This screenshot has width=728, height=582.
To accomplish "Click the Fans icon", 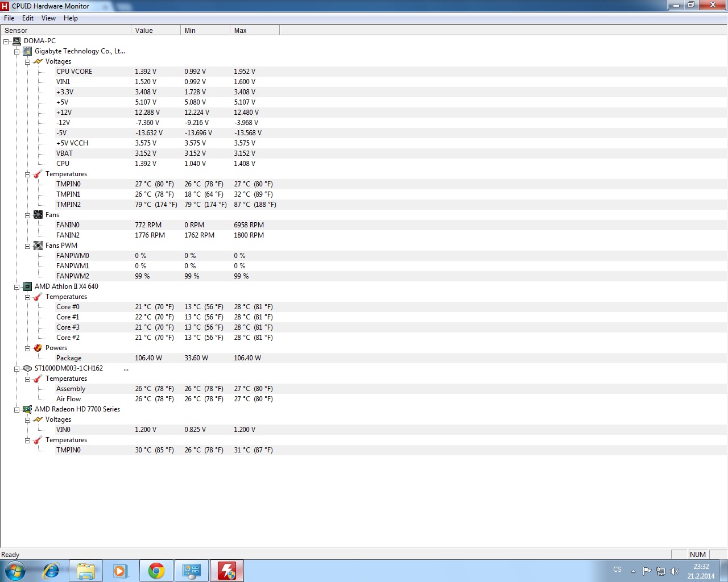I will coord(38,215).
